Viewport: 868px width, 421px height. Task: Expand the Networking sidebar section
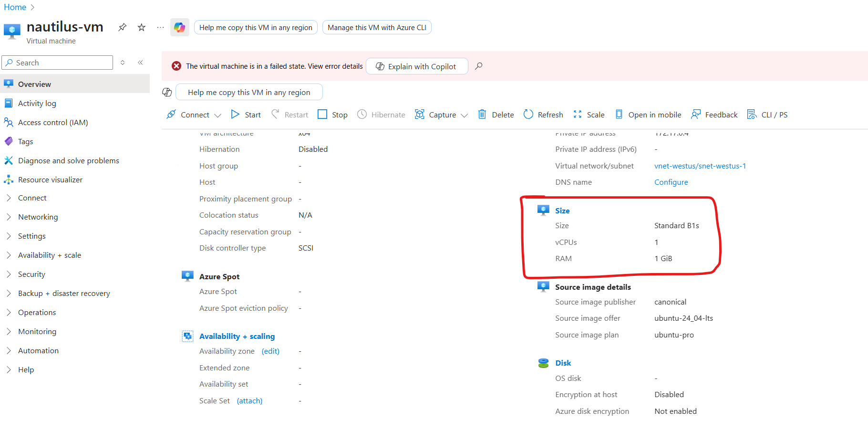pyautogui.click(x=38, y=217)
